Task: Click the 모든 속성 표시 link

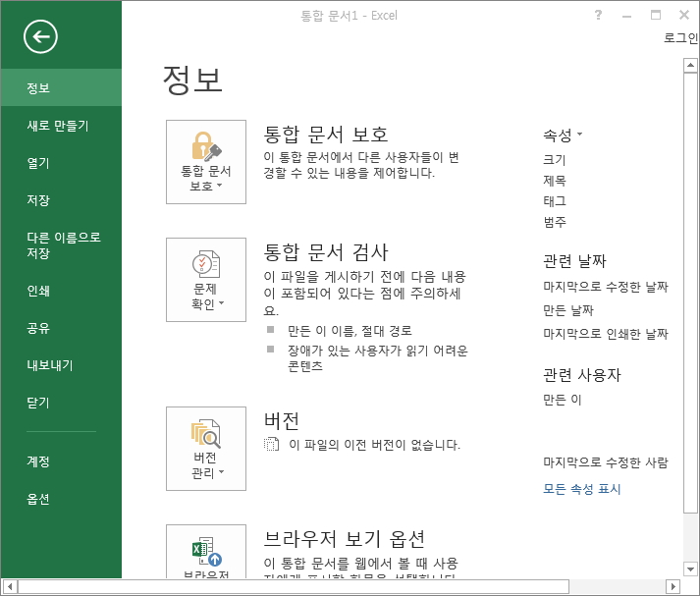Action: [x=581, y=489]
